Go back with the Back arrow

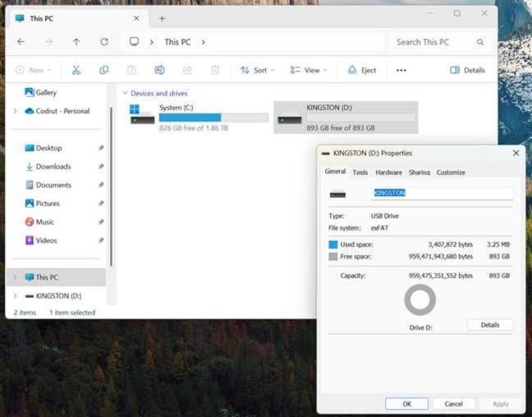[21, 42]
